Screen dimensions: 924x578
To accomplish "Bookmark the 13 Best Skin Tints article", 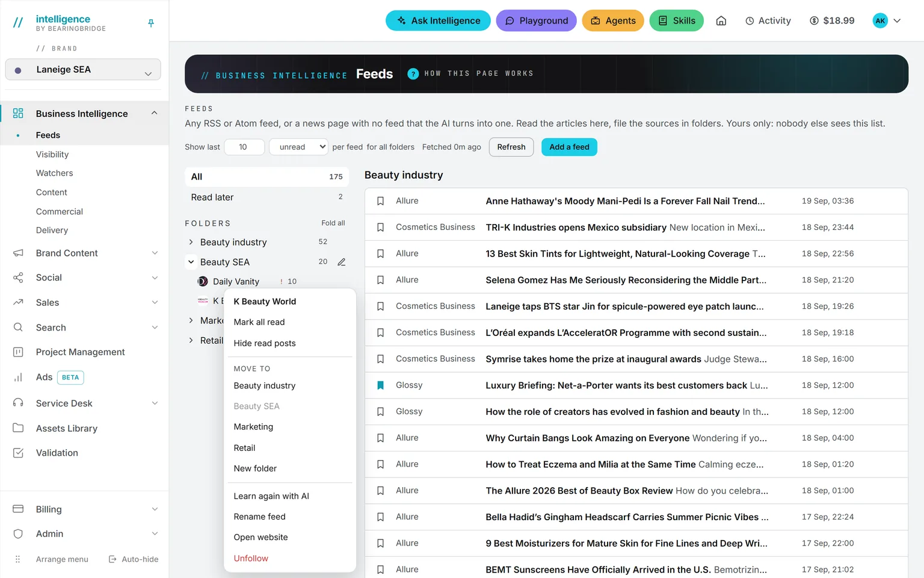I will point(380,254).
